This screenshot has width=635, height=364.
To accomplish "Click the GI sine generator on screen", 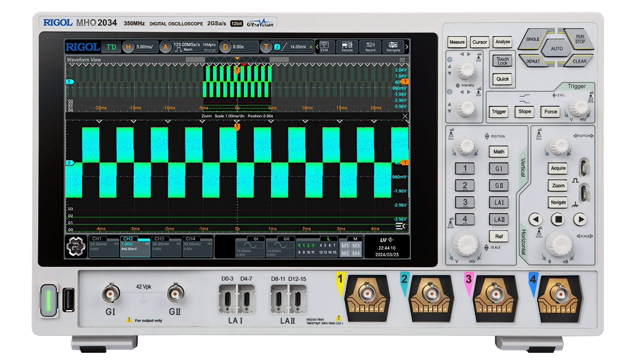I will (250, 246).
